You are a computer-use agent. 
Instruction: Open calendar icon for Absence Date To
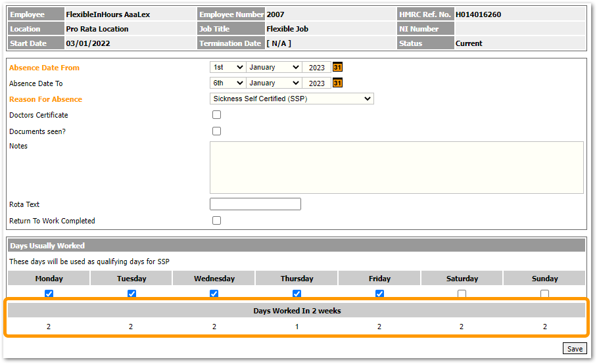(337, 83)
